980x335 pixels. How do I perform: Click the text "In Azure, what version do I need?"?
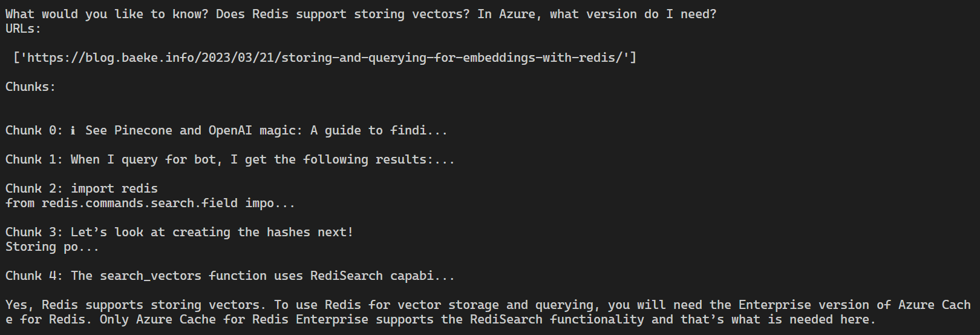(596, 14)
